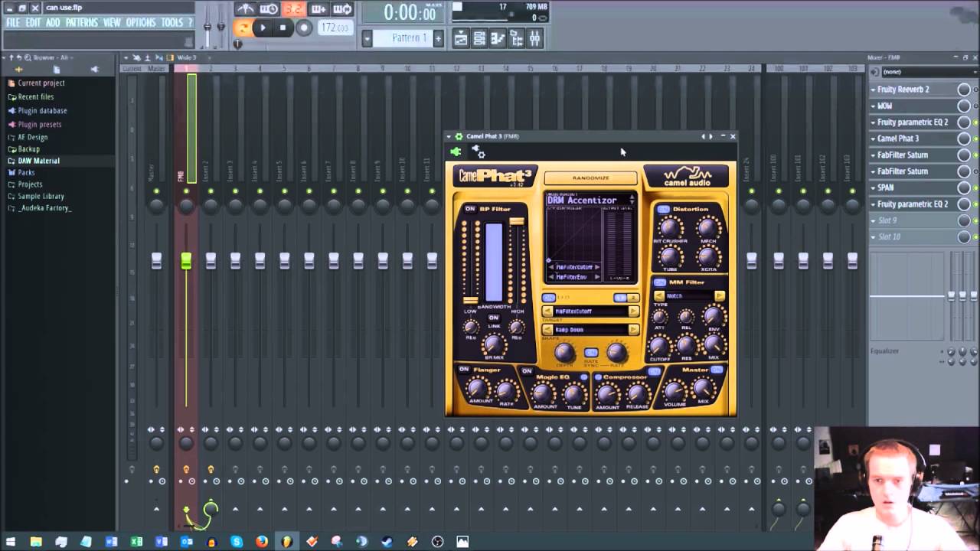Open Camel Phat wrapper settings gear icon

[478, 152]
